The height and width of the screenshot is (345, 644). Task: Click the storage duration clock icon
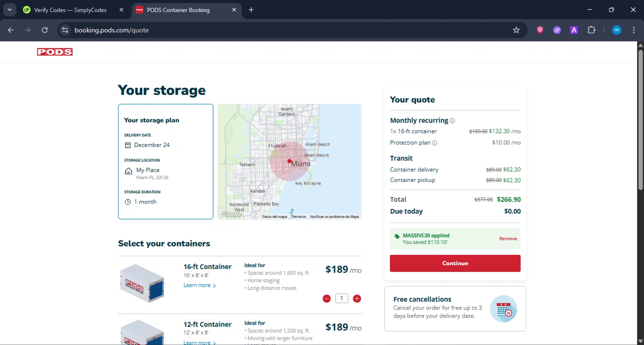(128, 202)
